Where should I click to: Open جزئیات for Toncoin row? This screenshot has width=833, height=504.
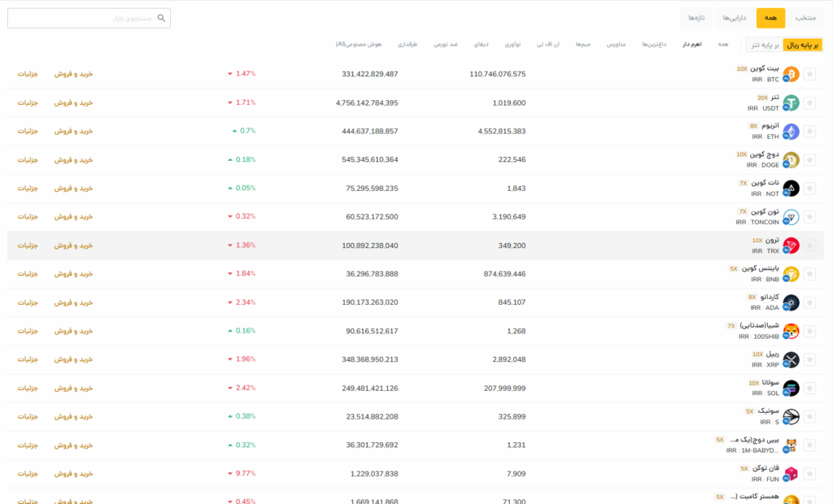coord(28,217)
